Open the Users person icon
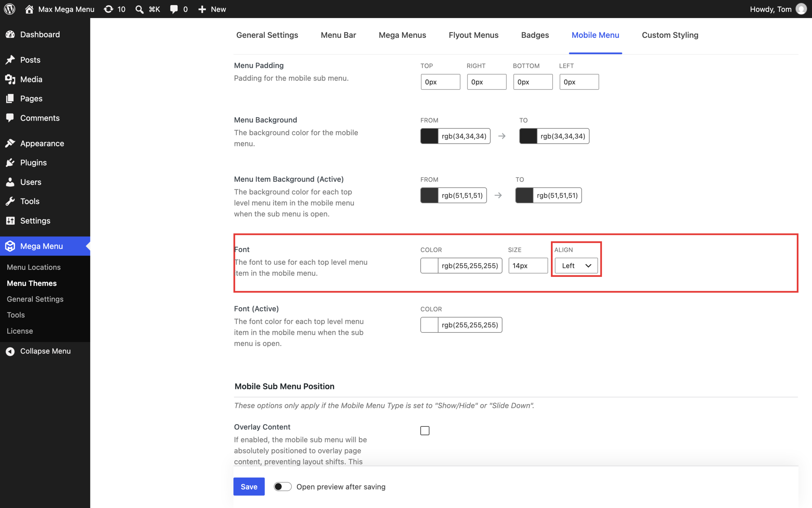The image size is (812, 508). (10, 182)
